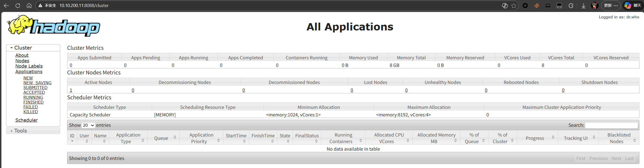
Task: Click the Search input field
Action: [x=611, y=125]
